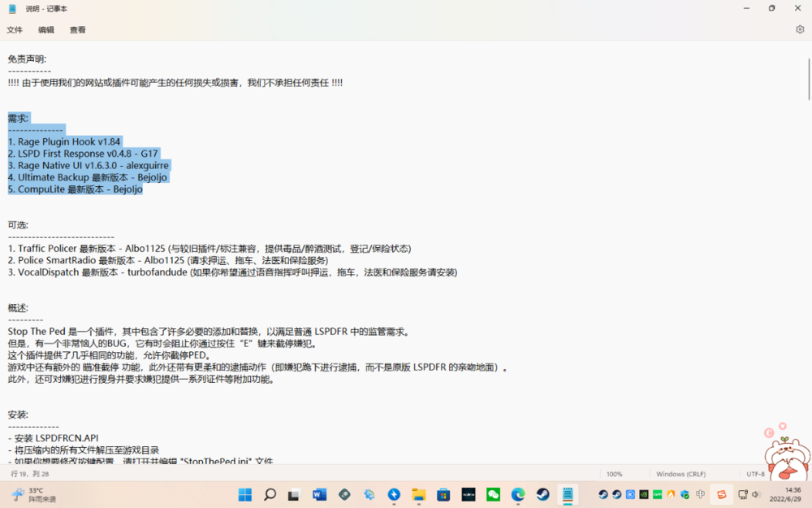
Task: Open the 查看 menu
Action: pyautogui.click(x=77, y=29)
